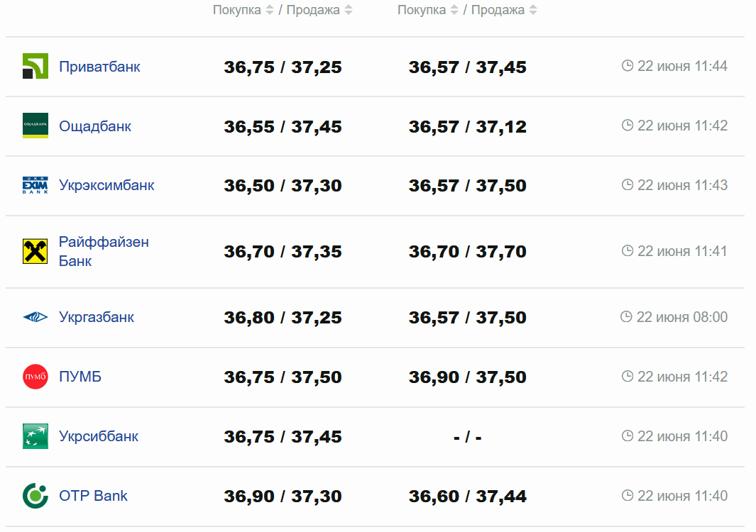Open the Ощадбанк bank link
This screenshot has height=532, width=756.
click(95, 126)
